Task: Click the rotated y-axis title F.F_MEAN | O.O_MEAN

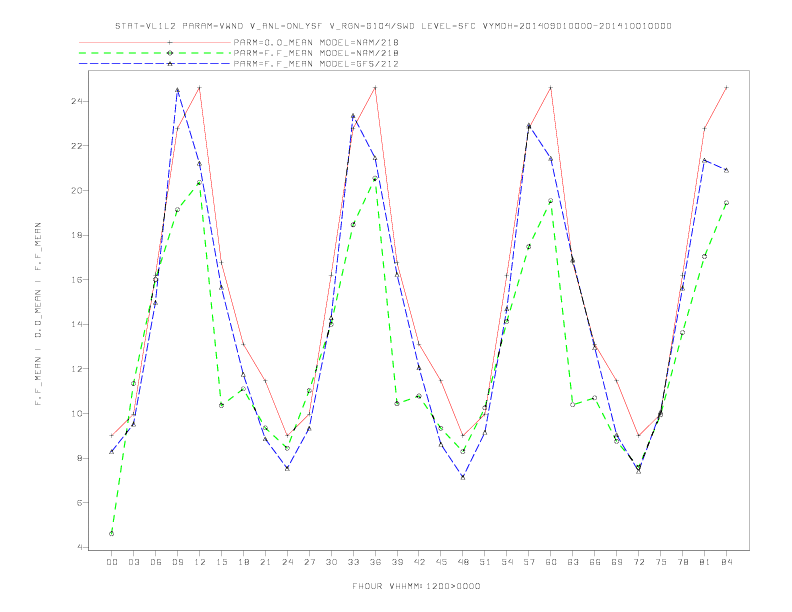Action: [38, 314]
